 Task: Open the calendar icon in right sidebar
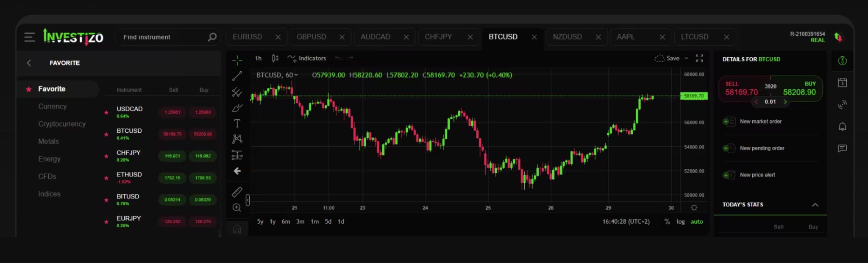(x=842, y=83)
